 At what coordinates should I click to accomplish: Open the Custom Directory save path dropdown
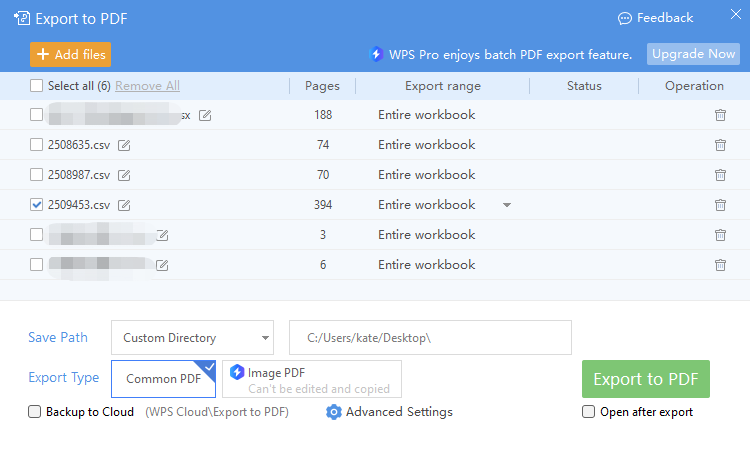[x=192, y=338]
